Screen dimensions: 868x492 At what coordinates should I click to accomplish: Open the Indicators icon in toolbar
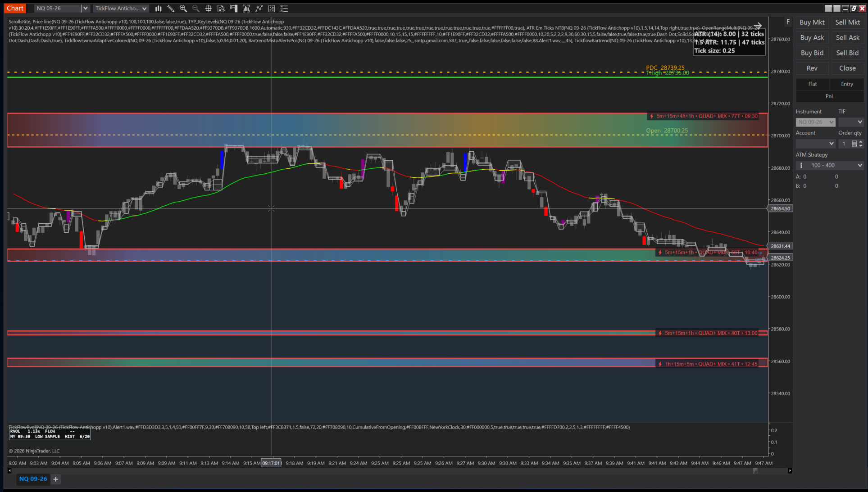tap(246, 9)
